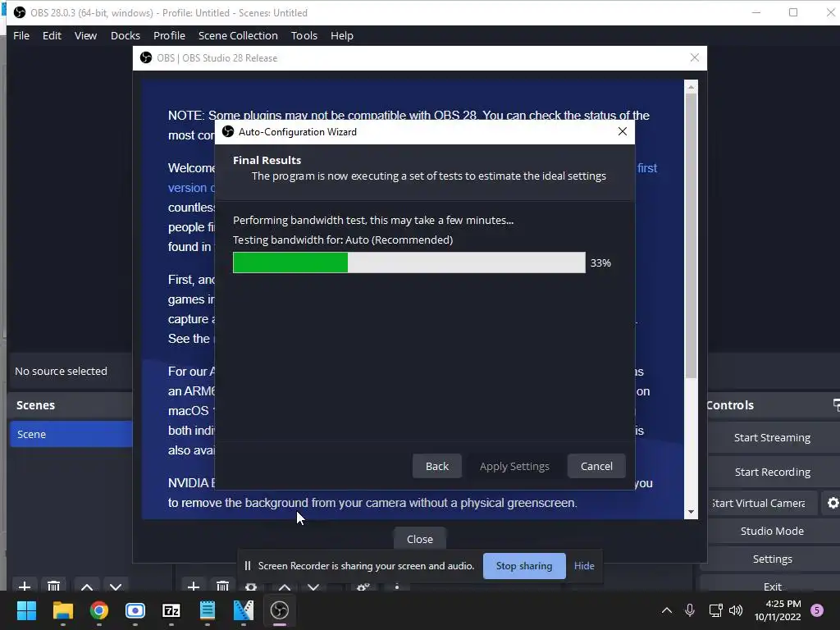This screenshot has width=840, height=630.
Task: Remove selected source with trash icon
Action: (x=222, y=586)
